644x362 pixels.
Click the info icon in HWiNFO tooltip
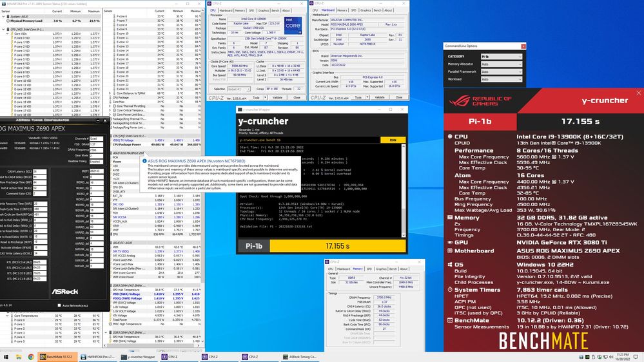point(144,161)
